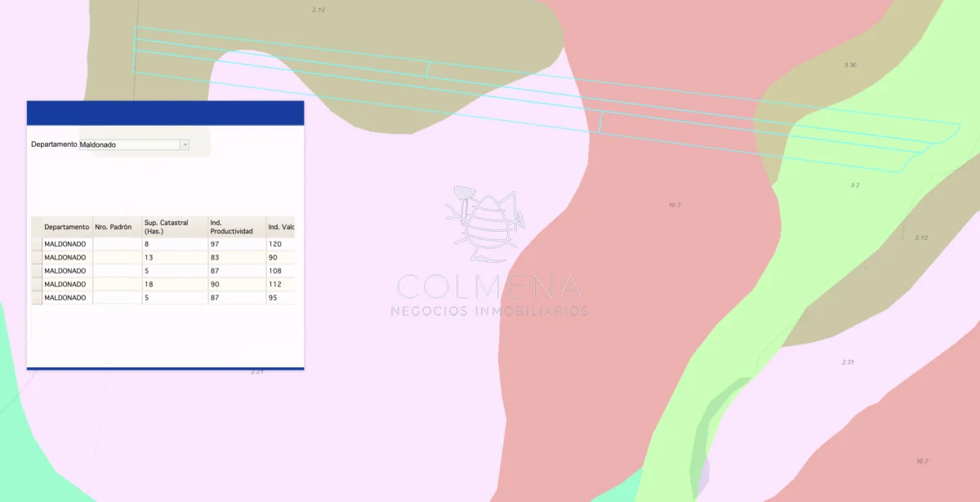
Task: Click the blue title bar of panel
Action: [165, 113]
